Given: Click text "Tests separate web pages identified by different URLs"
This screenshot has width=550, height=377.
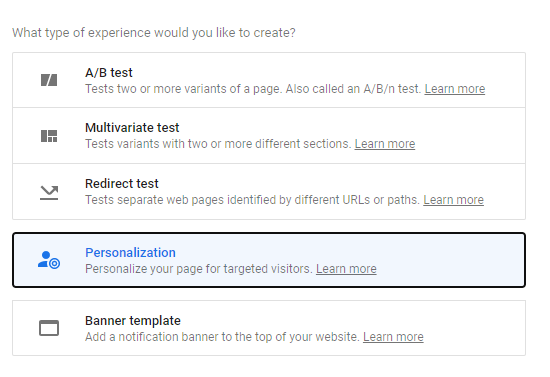Looking at the screenshot, I should (x=227, y=200).
